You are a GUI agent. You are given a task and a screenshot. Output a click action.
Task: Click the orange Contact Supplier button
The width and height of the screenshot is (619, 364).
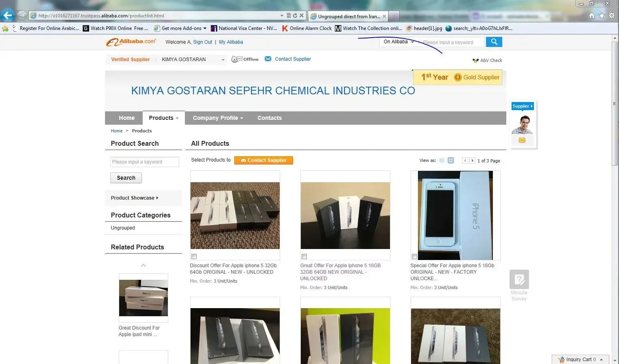tap(263, 160)
